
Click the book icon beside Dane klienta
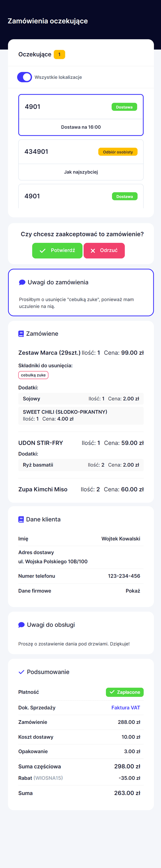[21, 519]
